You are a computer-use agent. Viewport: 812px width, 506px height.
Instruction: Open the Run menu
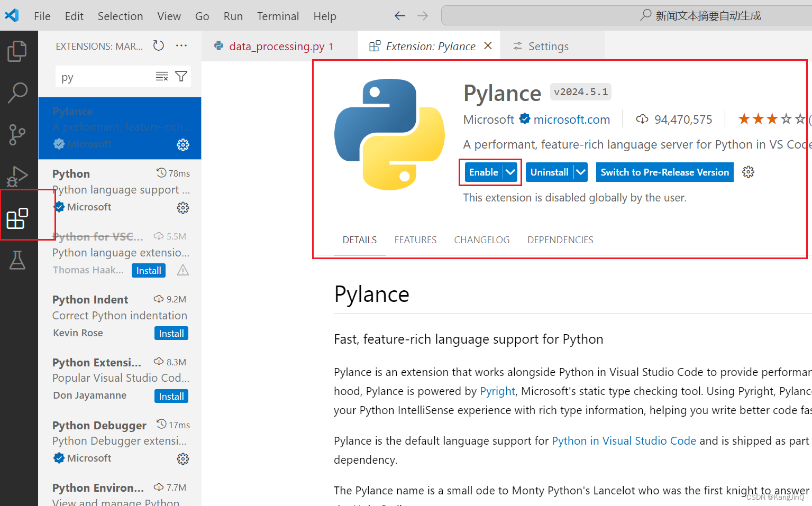click(x=233, y=16)
